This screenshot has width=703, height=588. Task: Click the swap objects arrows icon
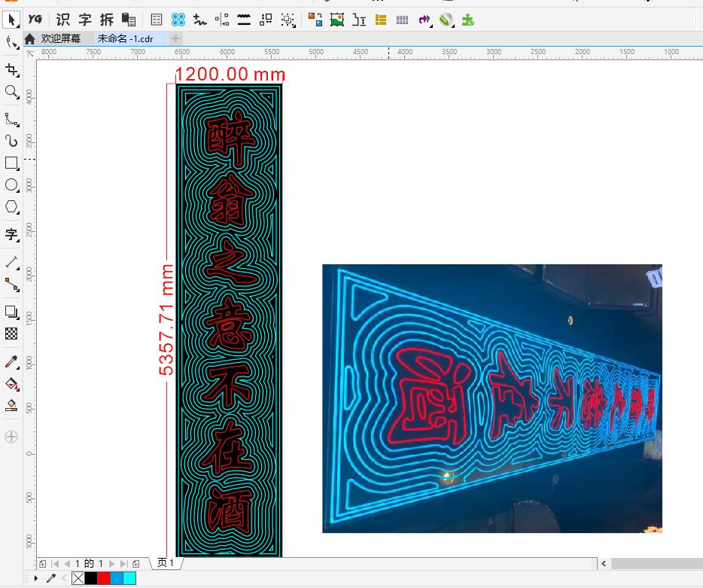point(266,20)
